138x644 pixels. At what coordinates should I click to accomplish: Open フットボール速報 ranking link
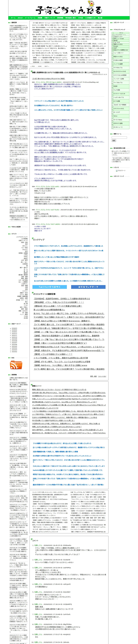point(119,79)
